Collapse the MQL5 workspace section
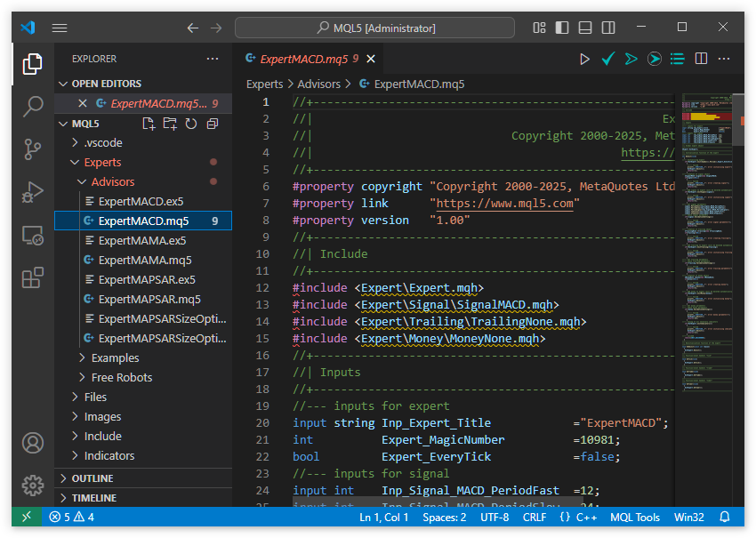The width and height of the screenshot is (756, 538). [62, 124]
